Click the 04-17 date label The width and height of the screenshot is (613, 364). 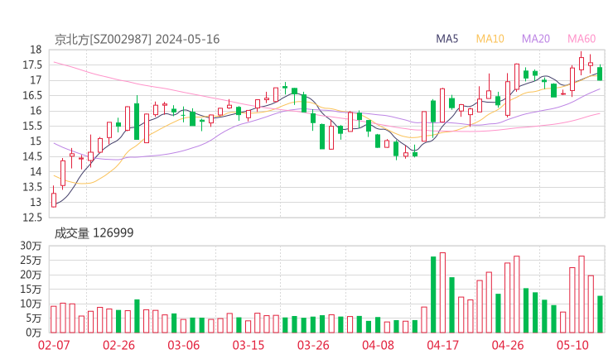(443, 345)
